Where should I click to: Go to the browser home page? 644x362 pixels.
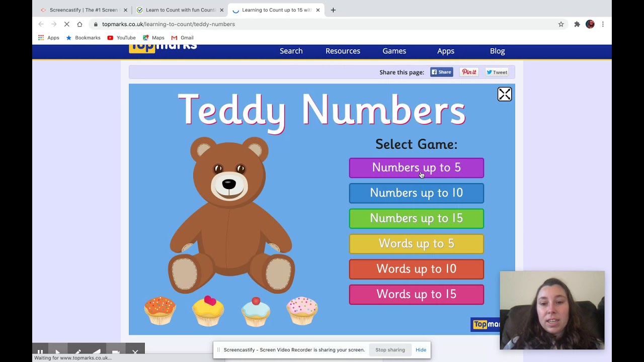[x=79, y=24]
